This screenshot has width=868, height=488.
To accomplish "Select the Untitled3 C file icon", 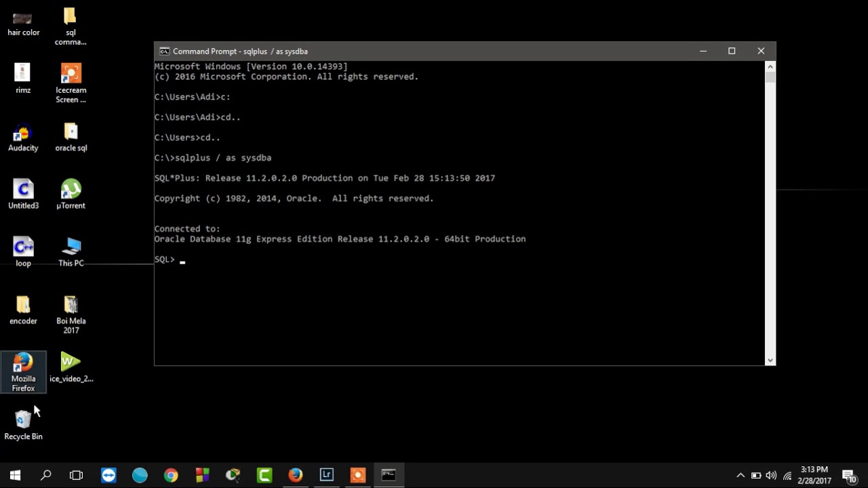I will click(x=23, y=195).
